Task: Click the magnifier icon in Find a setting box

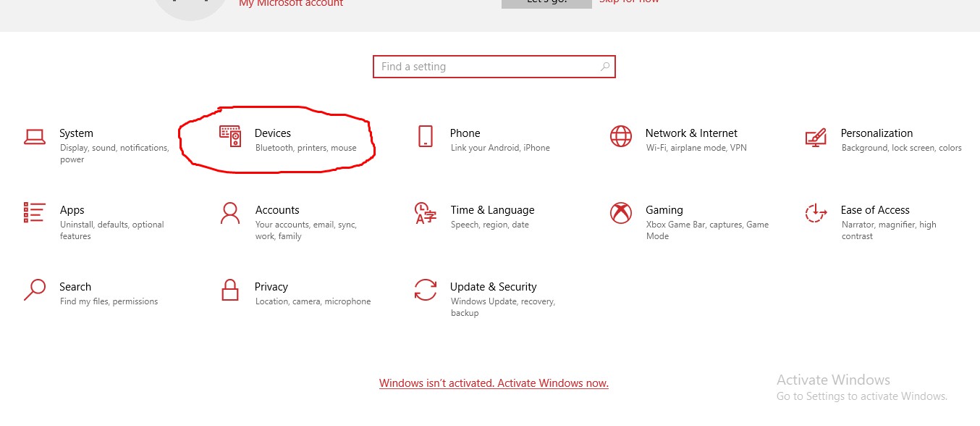Action: click(605, 67)
